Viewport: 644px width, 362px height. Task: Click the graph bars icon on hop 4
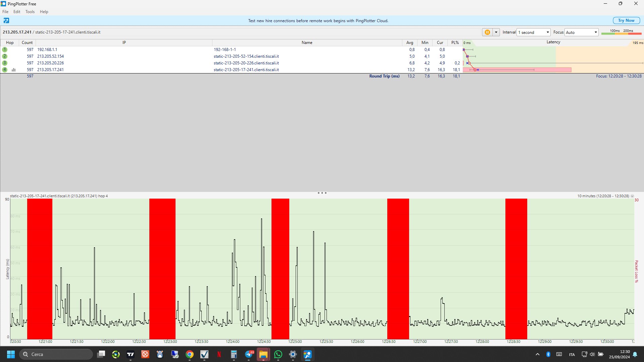(14, 70)
